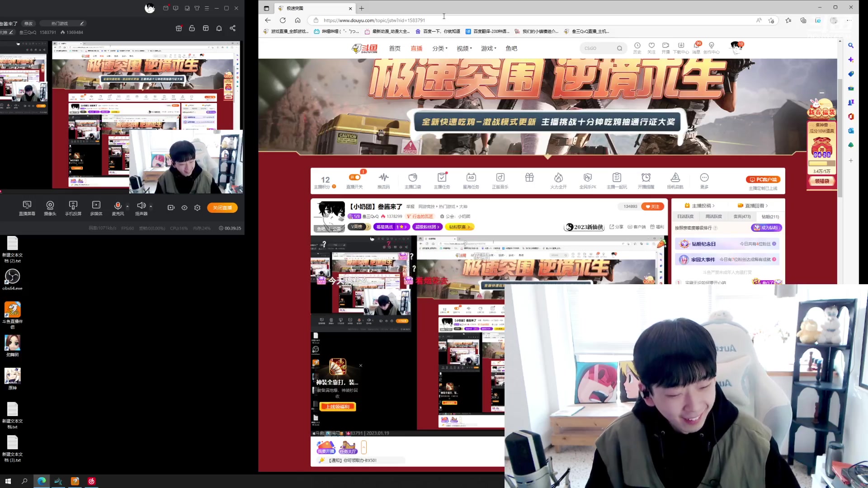Switch to 日活跃度 ranking tab

pos(685,216)
